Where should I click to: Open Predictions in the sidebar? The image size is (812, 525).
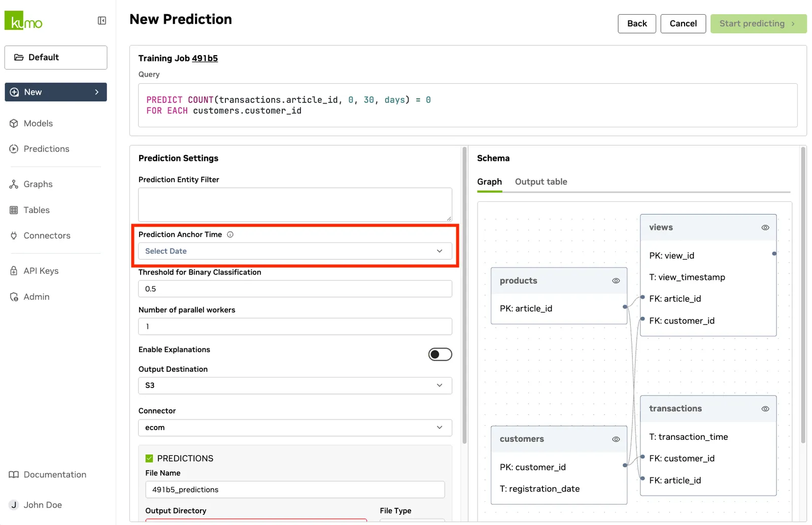(x=46, y=149)
